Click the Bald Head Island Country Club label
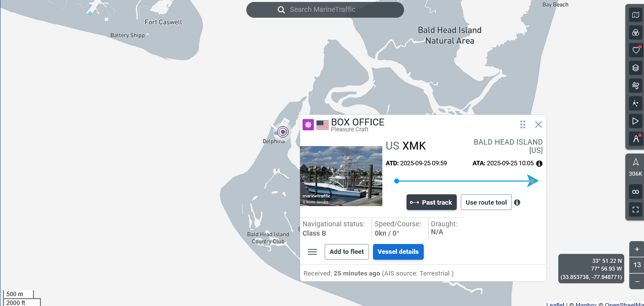The width and height of the screenshot is (644, 306). tap(268, 238)
